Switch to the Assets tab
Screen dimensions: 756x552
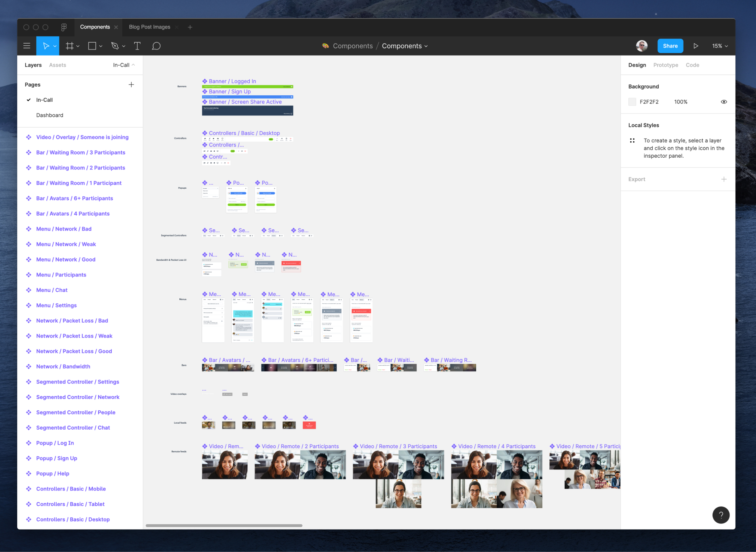tap(58, 65)
